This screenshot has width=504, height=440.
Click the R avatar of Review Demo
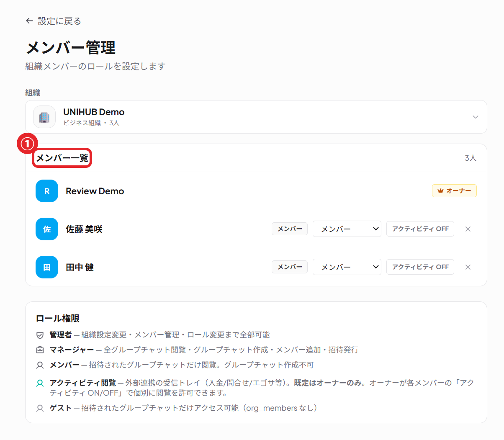pos(47,191)
